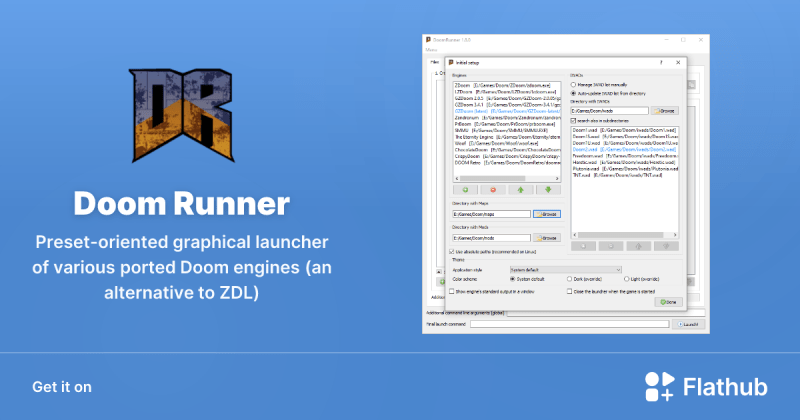The height and width of the screenshot is (420, 800).
Task: Click the disabled move IWAD down button
Action: [x=666, y=246]
